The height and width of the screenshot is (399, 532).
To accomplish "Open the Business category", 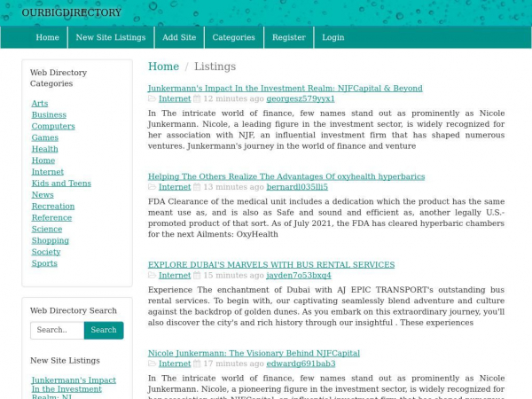I will [49, 114].
